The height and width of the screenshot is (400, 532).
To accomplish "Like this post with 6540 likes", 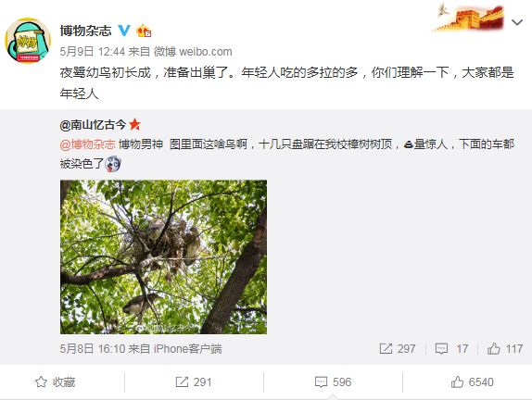I will tap(472, 382).
